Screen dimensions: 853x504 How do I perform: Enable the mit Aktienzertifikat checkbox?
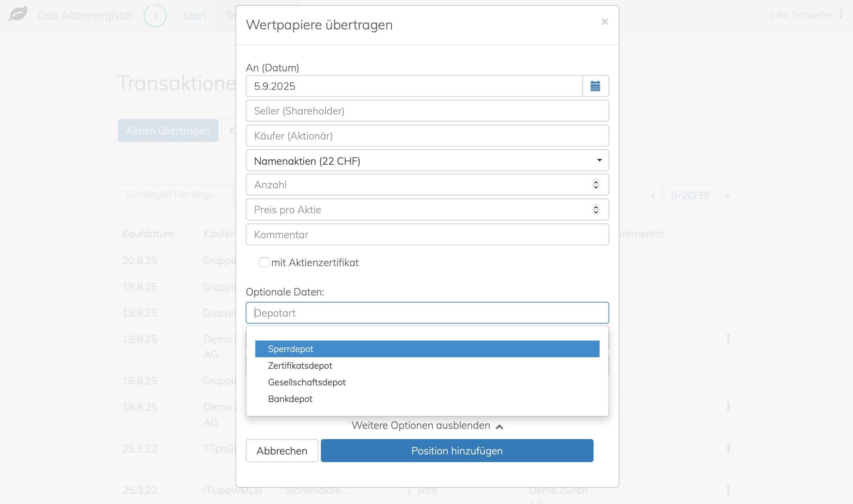(264, 262)
